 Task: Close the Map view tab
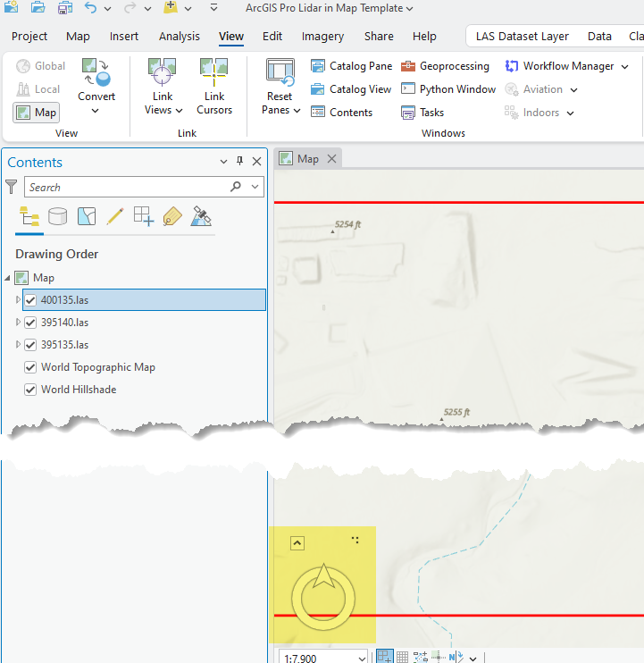331,159
